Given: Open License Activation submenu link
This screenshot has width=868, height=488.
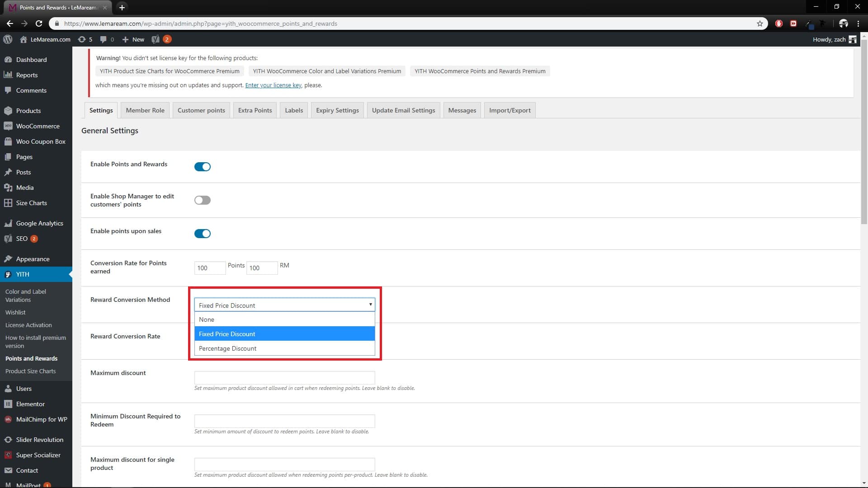Looking at the screenshot, I should (28, 325).
